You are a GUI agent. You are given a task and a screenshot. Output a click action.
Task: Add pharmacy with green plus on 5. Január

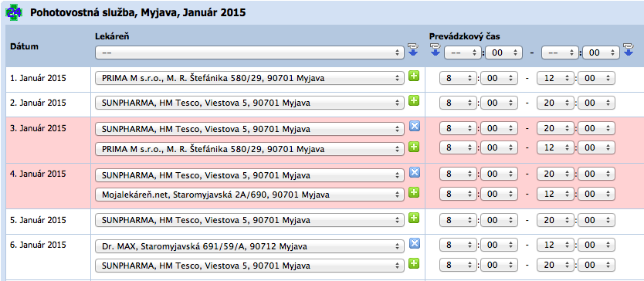(414, 218)
